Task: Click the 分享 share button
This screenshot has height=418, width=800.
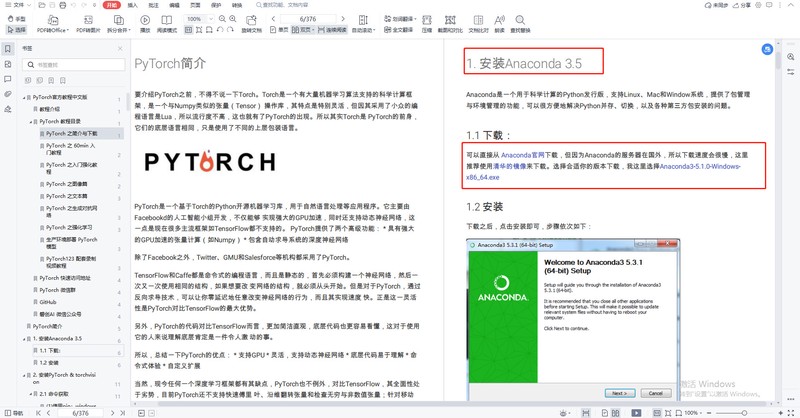Action: tap(742, 5)
